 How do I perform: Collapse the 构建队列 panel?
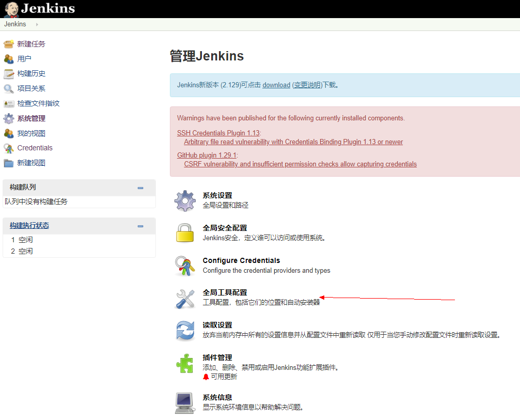(x=140, y=188)
